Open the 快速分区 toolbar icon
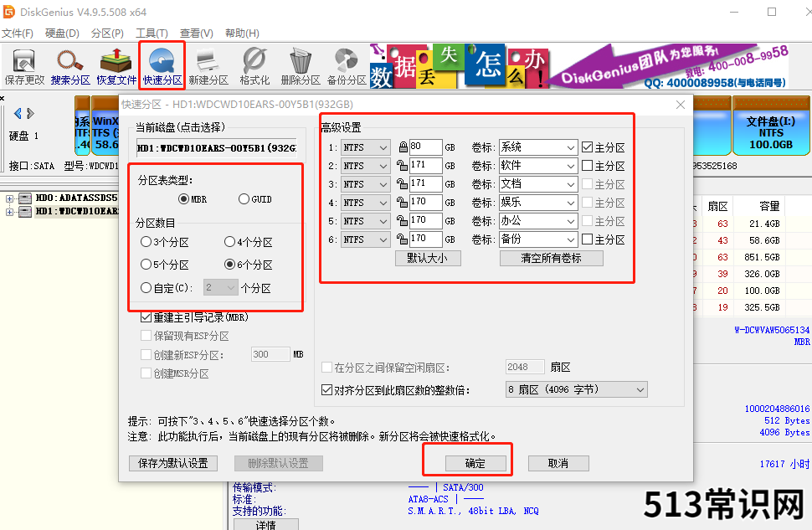 click(x=162, y=67)
